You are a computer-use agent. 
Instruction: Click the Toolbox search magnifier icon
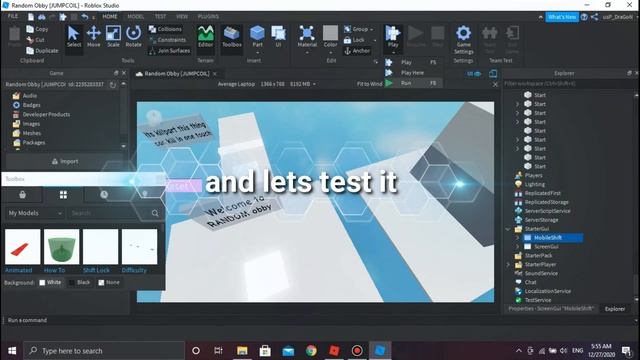coord(155,213)
